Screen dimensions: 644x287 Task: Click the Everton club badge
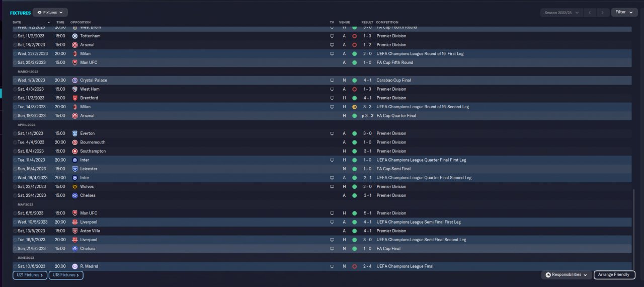click(75, 133)
